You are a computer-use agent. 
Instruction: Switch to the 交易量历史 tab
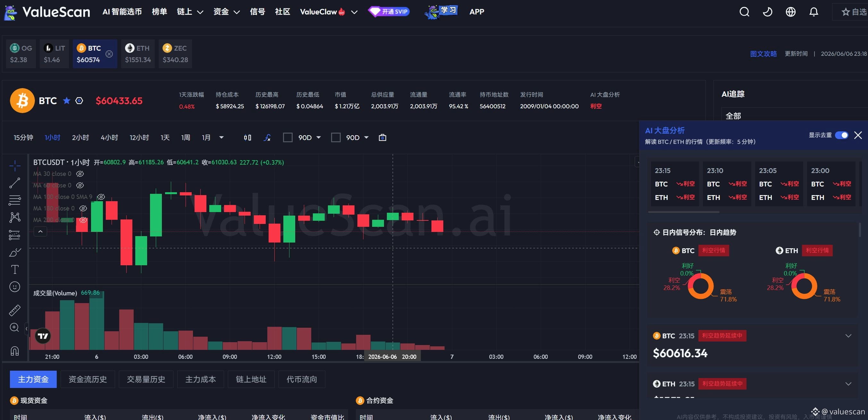tap(146, 379)
